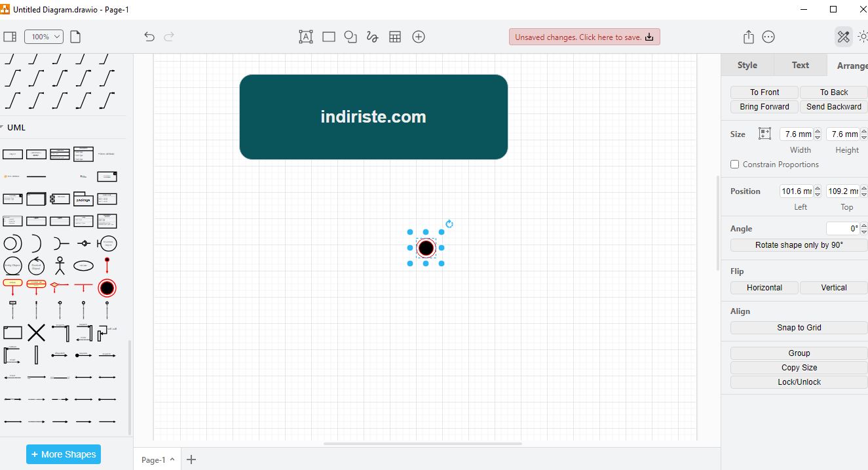Click the More Shapes button
The height and width of the screenshot is (470, 868).
64,454
